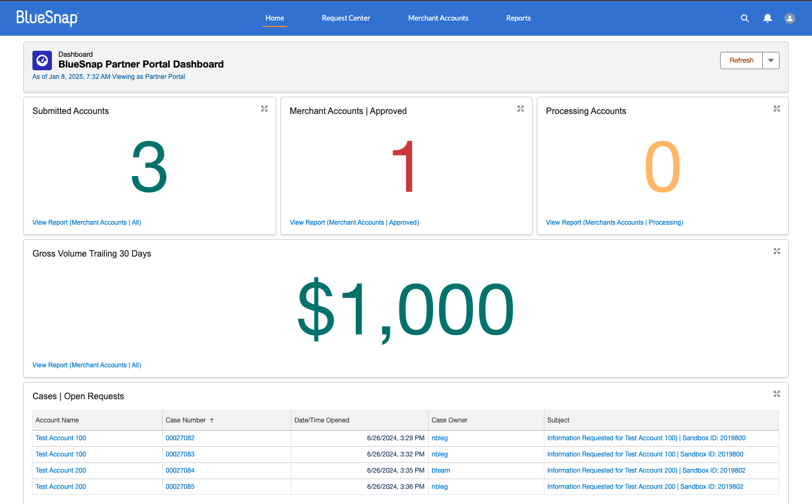Expand the Submitted Accounts widget
This screenshot has height=504, width=812.
(x=264, y=109)
